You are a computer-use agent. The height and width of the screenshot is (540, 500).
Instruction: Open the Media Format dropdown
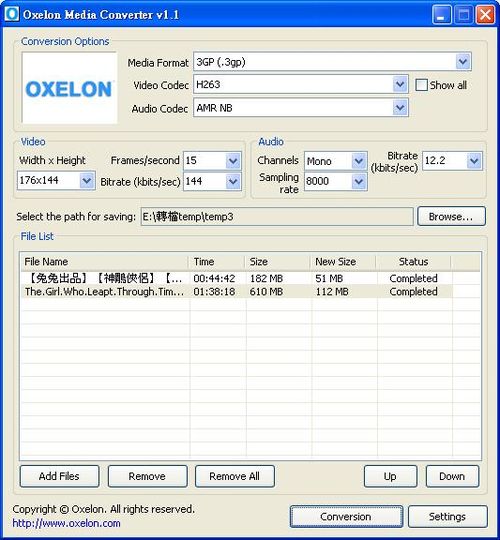(x=463, y=62)
